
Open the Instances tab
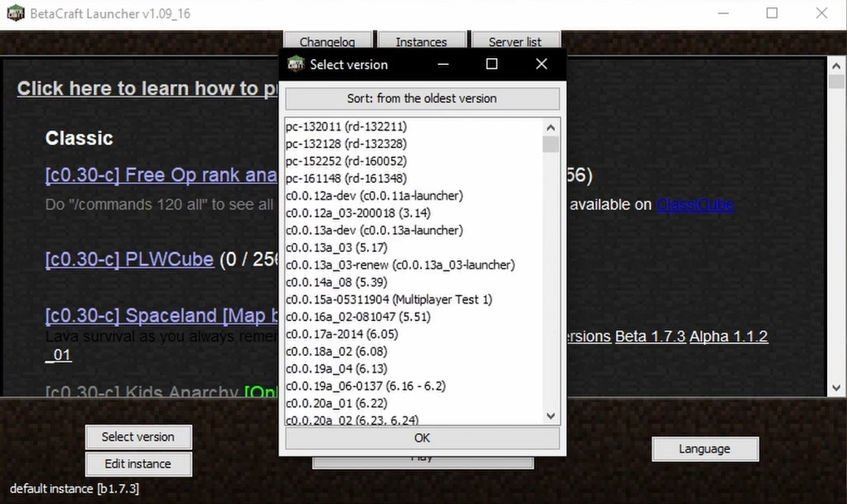(421, 42)
